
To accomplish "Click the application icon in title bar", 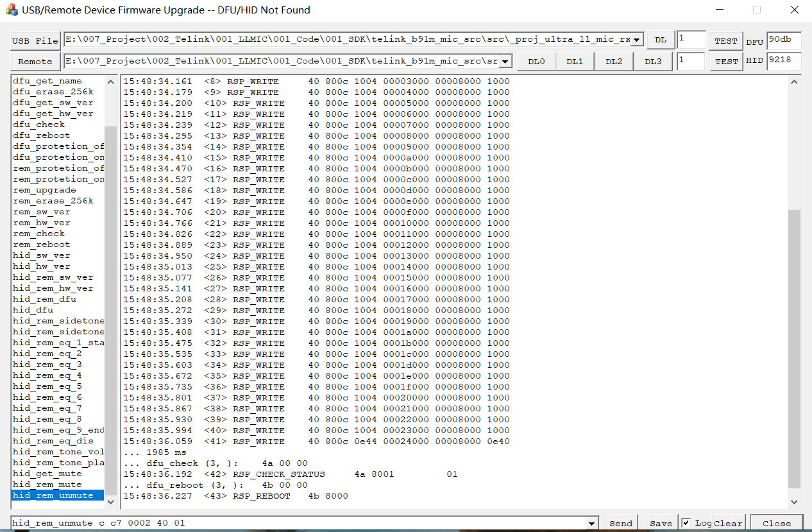I will [x=12, y=10].
